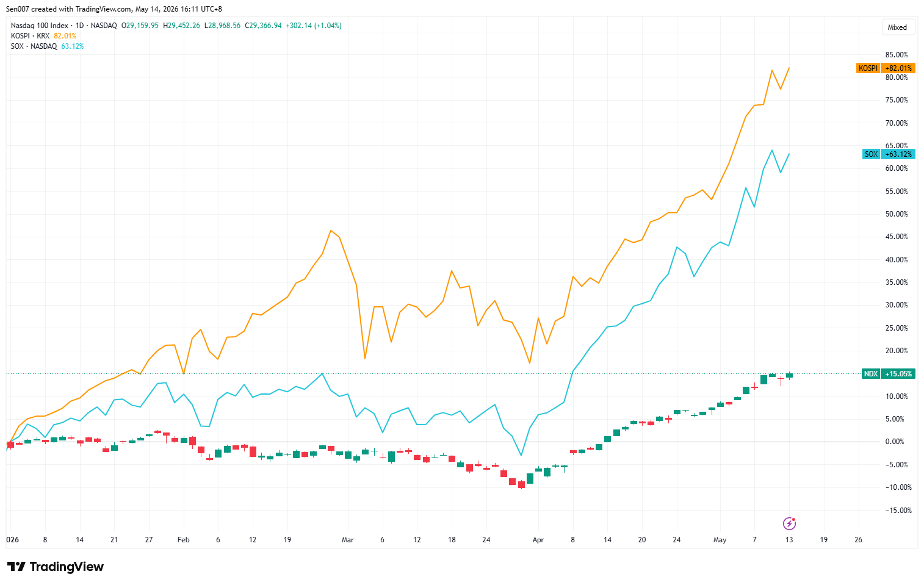Click the 63.12% SOX legend value
Image resolution: width=924 pixels, height=585 pixels.
point(73,46)
